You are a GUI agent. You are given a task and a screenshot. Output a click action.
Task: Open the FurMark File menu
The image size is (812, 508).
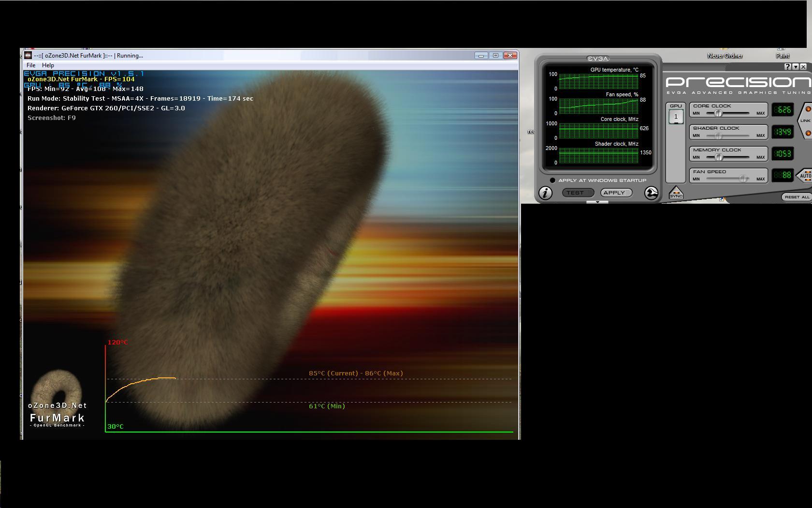(31, 65)
